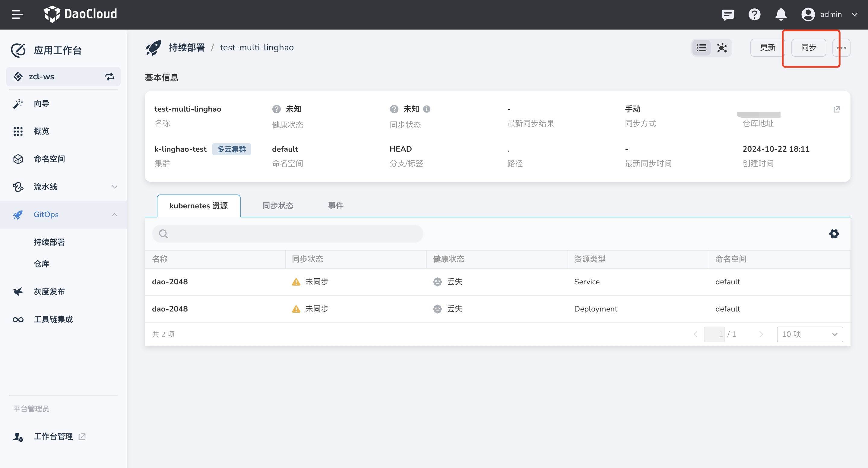The width and height of the screenshot is (868, 468).
Task: Switch to list view toggle
Action: coord(701,48)
